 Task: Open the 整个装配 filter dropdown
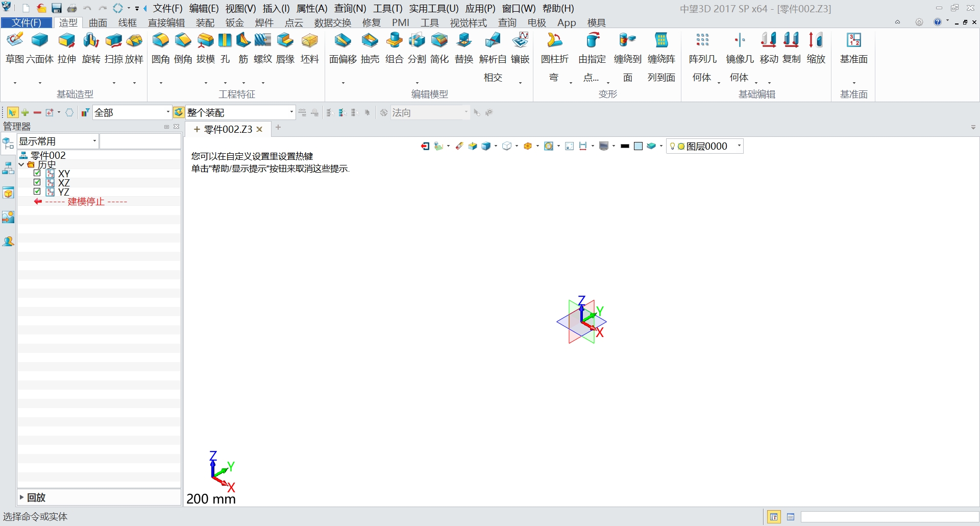point(291,112)
